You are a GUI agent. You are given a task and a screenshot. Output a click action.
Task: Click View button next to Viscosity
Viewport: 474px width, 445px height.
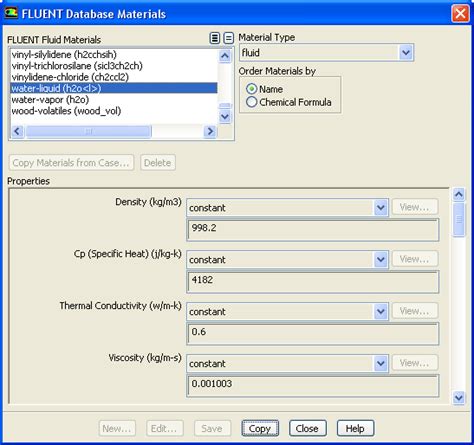[415, 363]
